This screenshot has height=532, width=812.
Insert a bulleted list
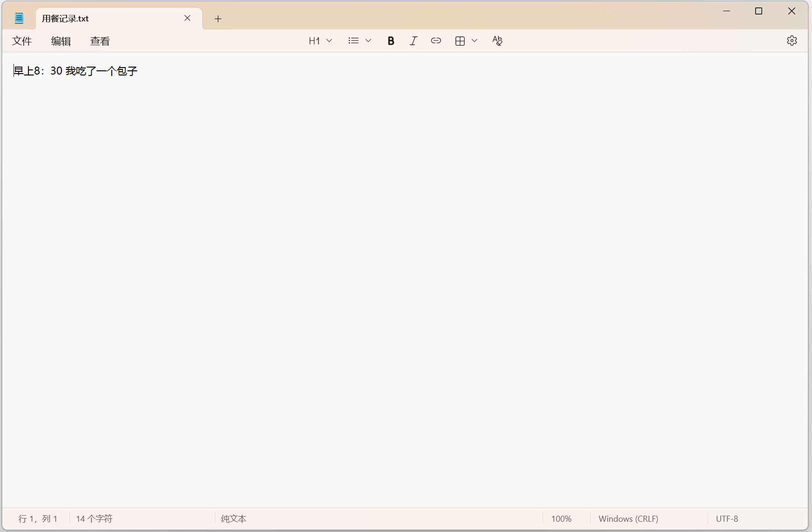click(353, 41)
